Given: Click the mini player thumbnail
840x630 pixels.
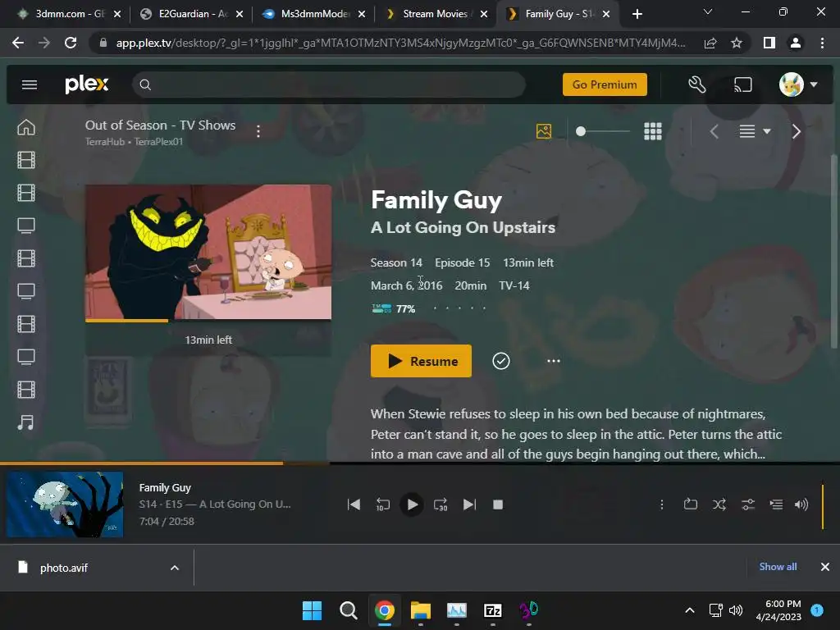Looking at the screenshot, I should point(65,504).
